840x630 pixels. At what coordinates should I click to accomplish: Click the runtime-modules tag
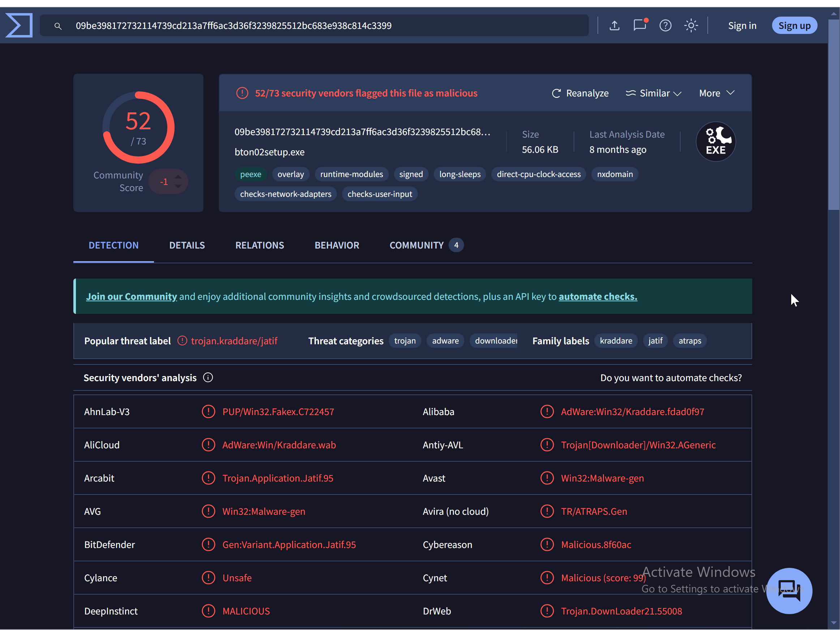352,174
